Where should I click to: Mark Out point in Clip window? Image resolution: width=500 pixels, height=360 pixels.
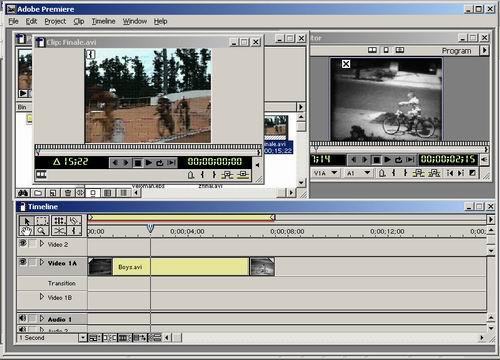(x=214, y=174)
